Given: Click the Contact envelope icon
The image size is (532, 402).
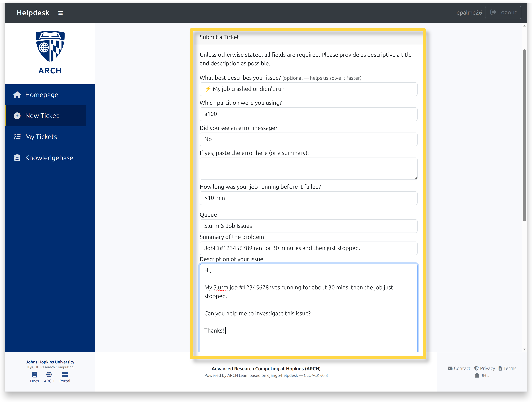Looking at the screenshot, I should (450, 368).
